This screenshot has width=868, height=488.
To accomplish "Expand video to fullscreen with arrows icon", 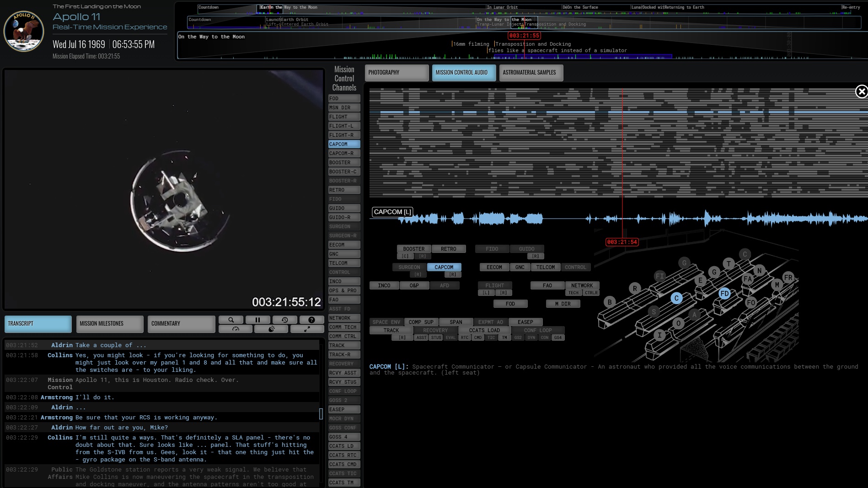I will coord(307,329).
